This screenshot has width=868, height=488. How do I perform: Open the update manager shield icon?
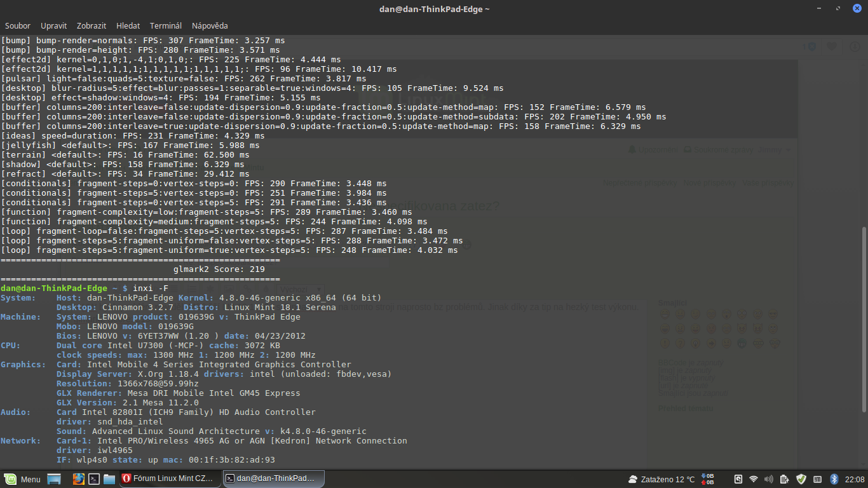[801, 479]
